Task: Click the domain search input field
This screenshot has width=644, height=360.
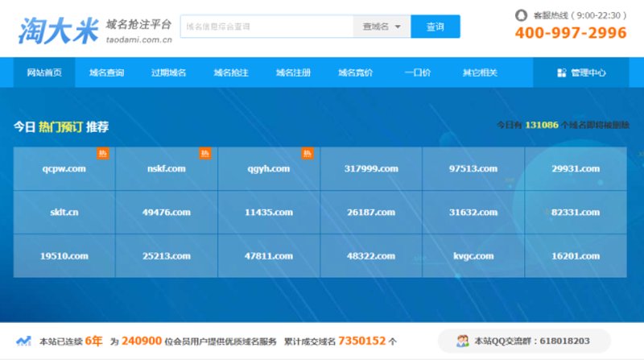Action: point(267,27)
